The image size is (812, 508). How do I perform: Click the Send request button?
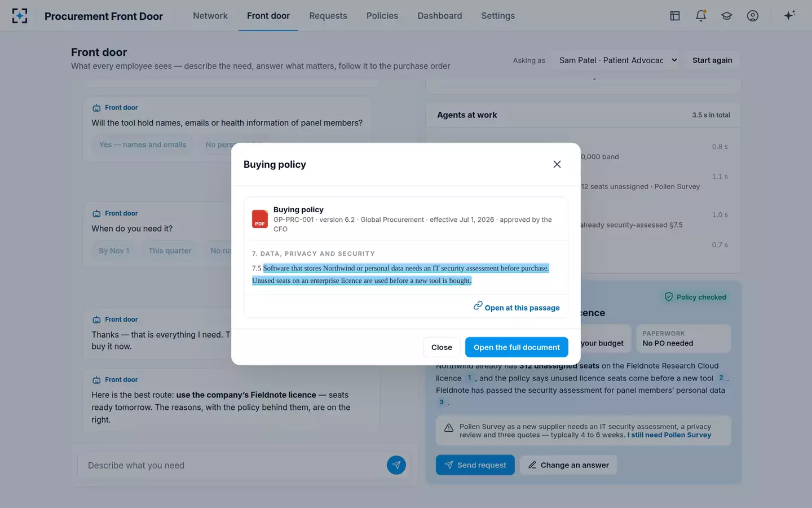click(x=475, y=465)
